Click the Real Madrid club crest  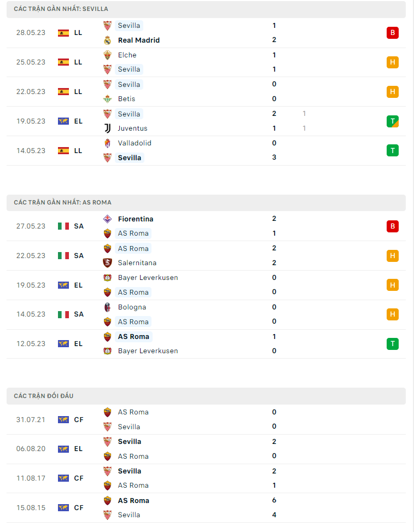point(107,40)
